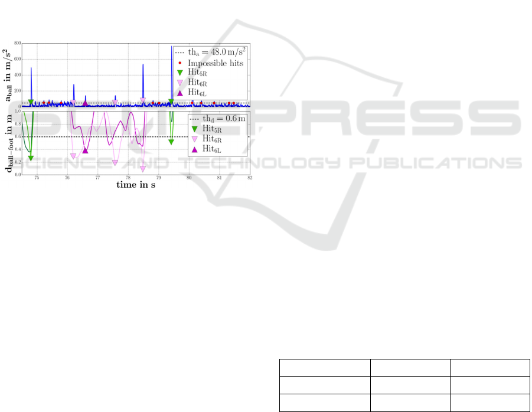The width and height of the screenshot is (532, 412).
Task: Click the th_a = 48.0 m/s² legend entry
Action: click(211, 52)
